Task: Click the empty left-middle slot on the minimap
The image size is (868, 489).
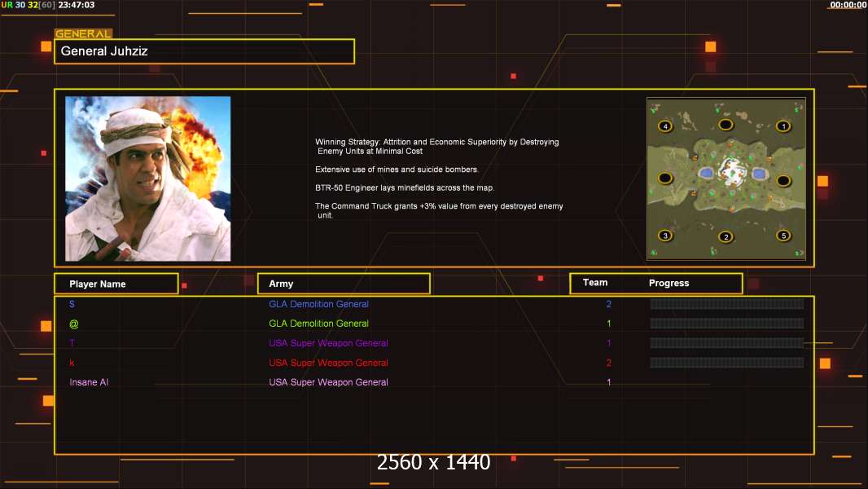Action: (x=665, y=178)
